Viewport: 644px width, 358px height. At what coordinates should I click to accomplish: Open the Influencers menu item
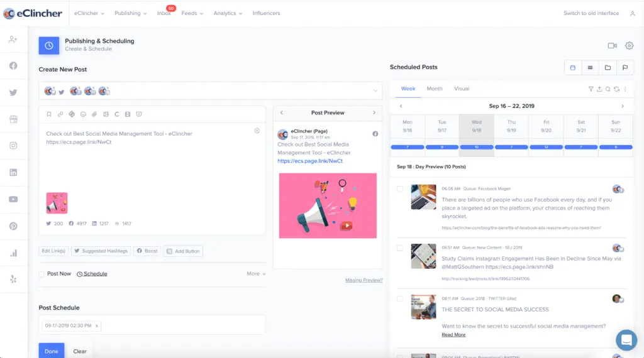pos(266,13)
